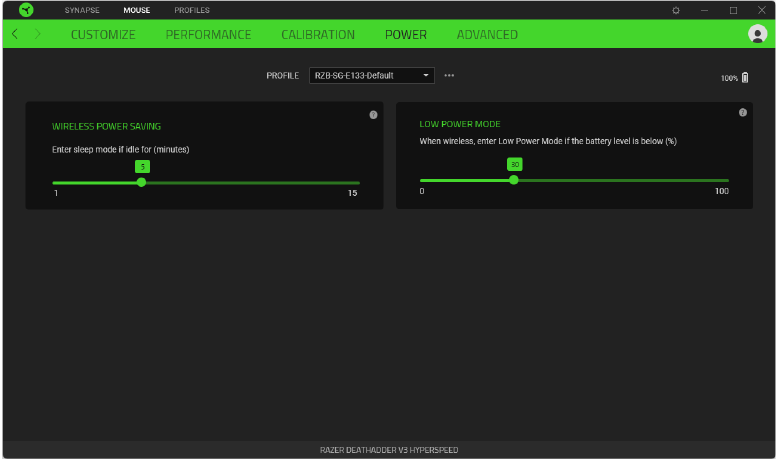Click the sleep slider track near 15
The height and width of the screenshot is (460, 777).
[353, 183]
